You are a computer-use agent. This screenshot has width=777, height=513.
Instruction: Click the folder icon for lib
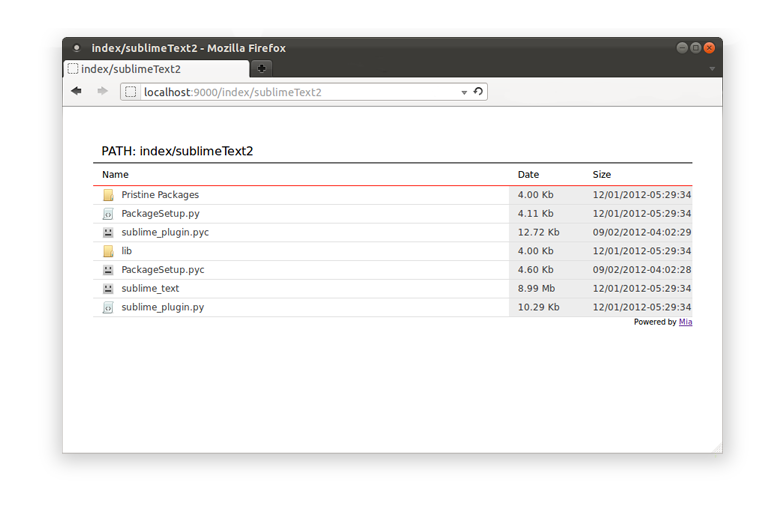(x=108, y=251)
